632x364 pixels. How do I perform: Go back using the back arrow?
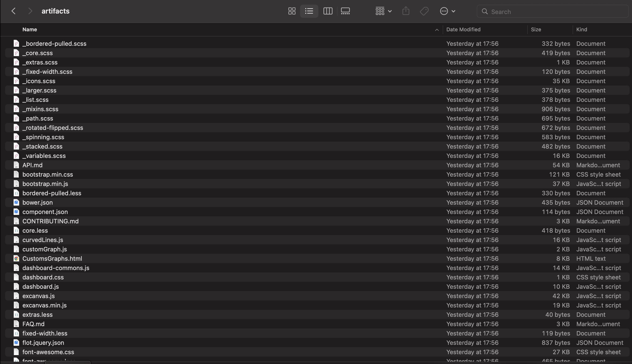(14, 11)
